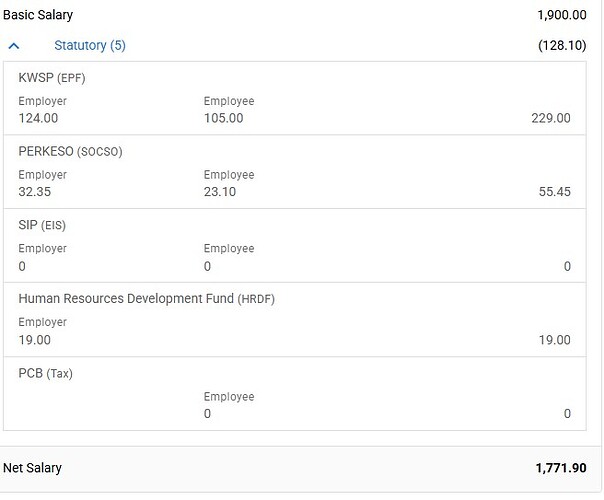Click SOCSO employee amount 23.10

point(220,191)
